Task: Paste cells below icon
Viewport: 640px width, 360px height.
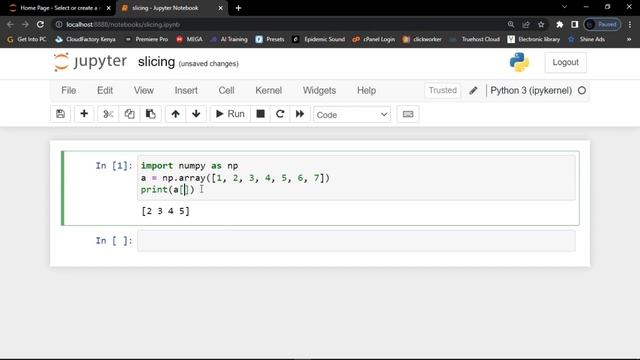Action: pos(151,114)
